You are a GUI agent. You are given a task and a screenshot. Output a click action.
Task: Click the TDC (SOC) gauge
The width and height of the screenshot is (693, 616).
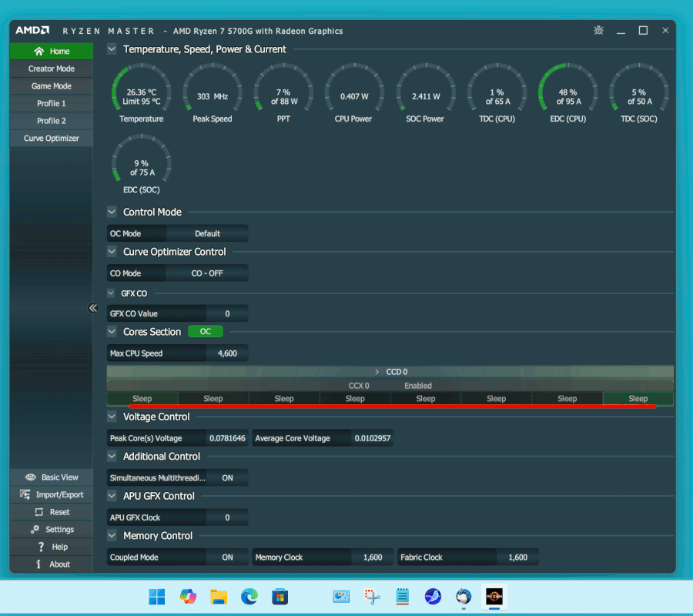click(x=639, y=94)
